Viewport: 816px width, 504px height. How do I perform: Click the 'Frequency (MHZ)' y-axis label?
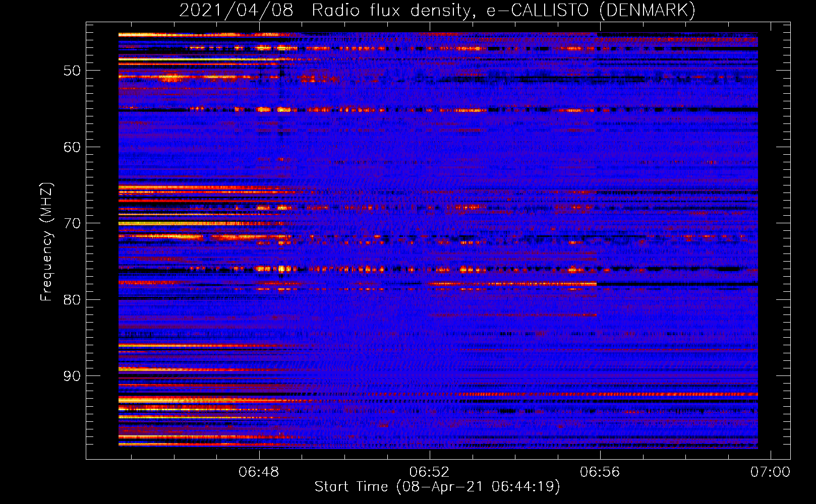click(46, 242)
